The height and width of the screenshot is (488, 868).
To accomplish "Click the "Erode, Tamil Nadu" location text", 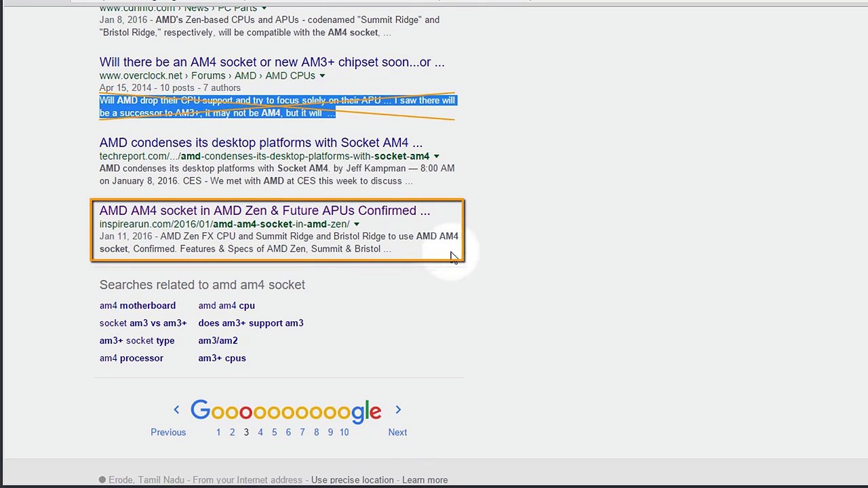I will pos(146,480).
